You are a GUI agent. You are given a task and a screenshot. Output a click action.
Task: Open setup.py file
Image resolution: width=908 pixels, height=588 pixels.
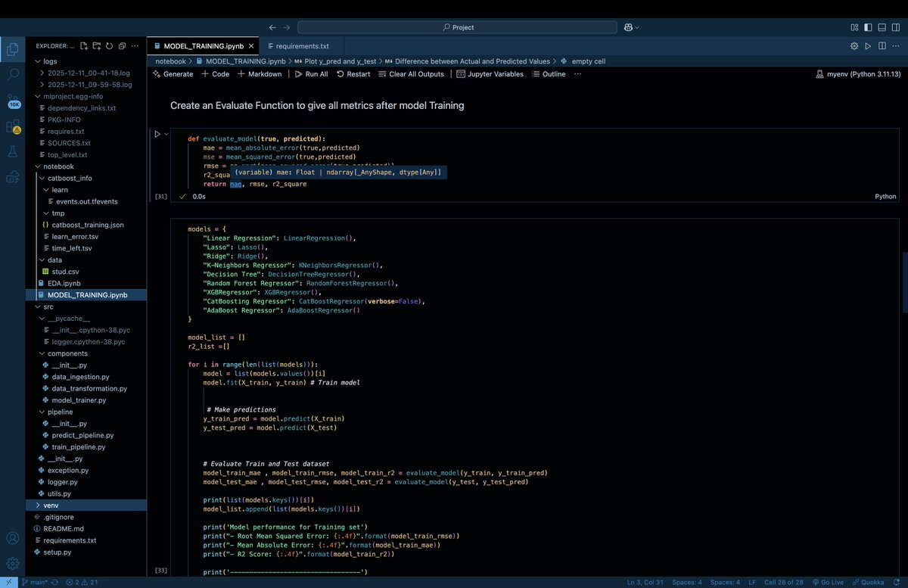pyautogui.click(x=85, y=552)
